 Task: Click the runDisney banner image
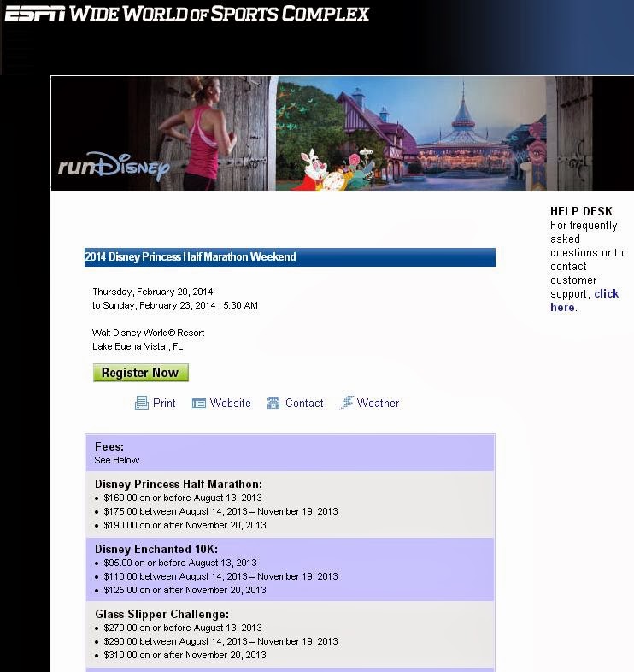pyautogui.click(x=343, y=133)
